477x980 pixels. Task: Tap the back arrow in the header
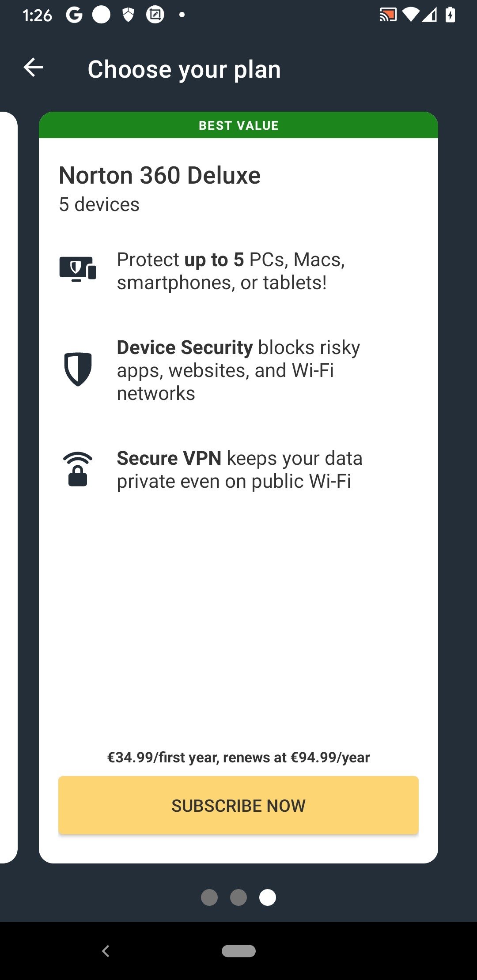(33, 68)
